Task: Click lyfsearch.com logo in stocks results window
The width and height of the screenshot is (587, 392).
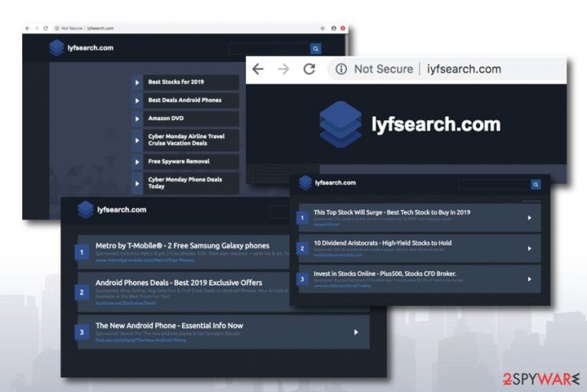Action: [x=327, y=183]
